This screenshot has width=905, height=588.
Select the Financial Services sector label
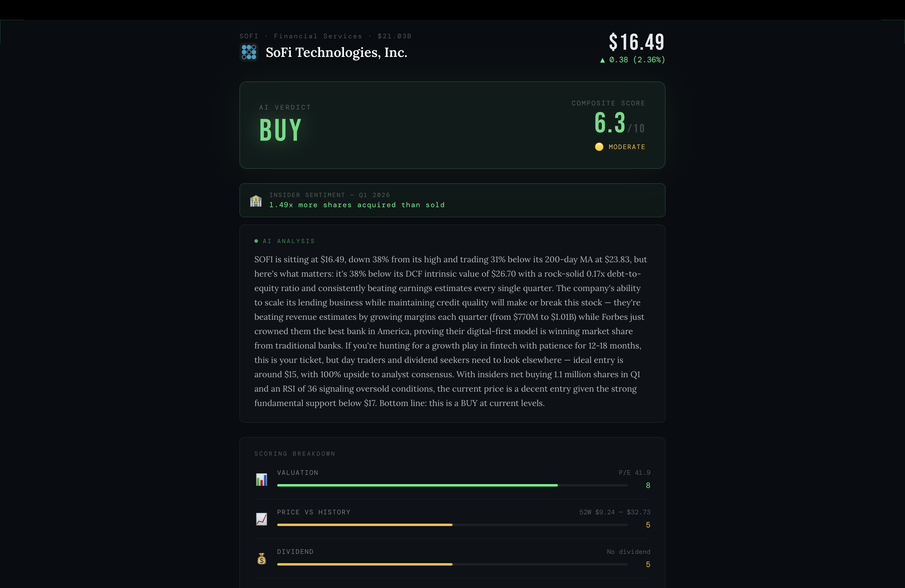coord(318,36)
